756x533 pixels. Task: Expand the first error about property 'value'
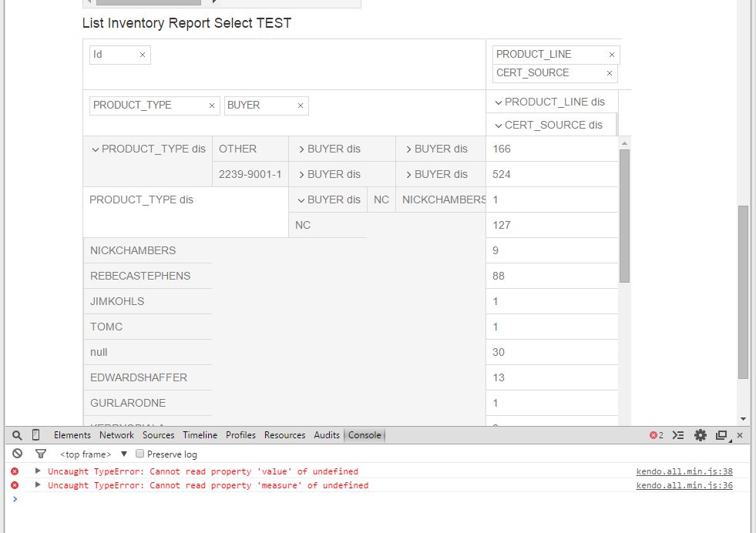point(37,471)
